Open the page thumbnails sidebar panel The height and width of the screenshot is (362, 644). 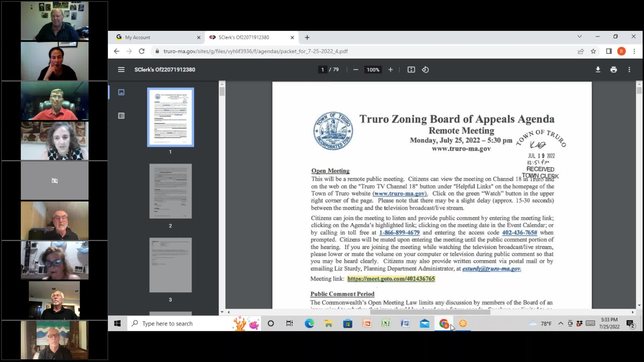pos(121,92)
